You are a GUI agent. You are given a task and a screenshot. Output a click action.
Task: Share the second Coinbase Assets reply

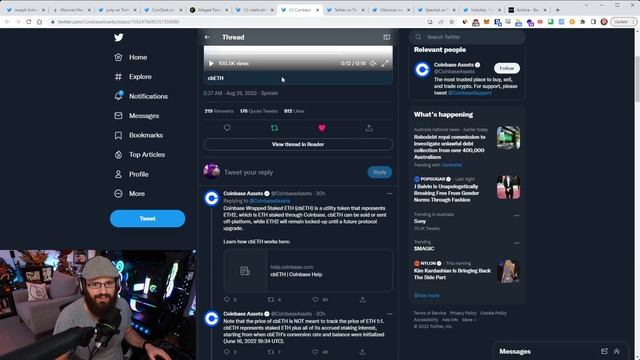(362, 352)
